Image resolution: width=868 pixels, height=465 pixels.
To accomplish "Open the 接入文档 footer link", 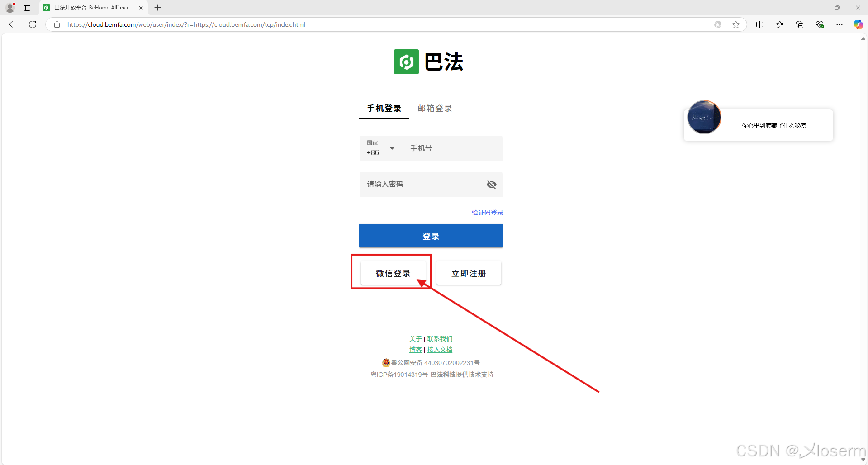I will (x=440, y=350).
